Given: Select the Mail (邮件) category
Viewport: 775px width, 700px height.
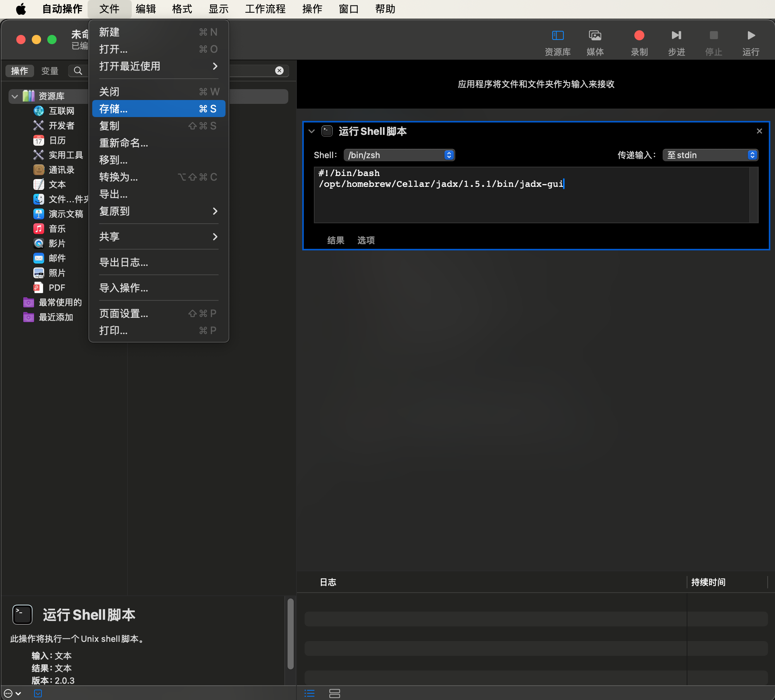Looking at the screenshot, I should point(57,258).
